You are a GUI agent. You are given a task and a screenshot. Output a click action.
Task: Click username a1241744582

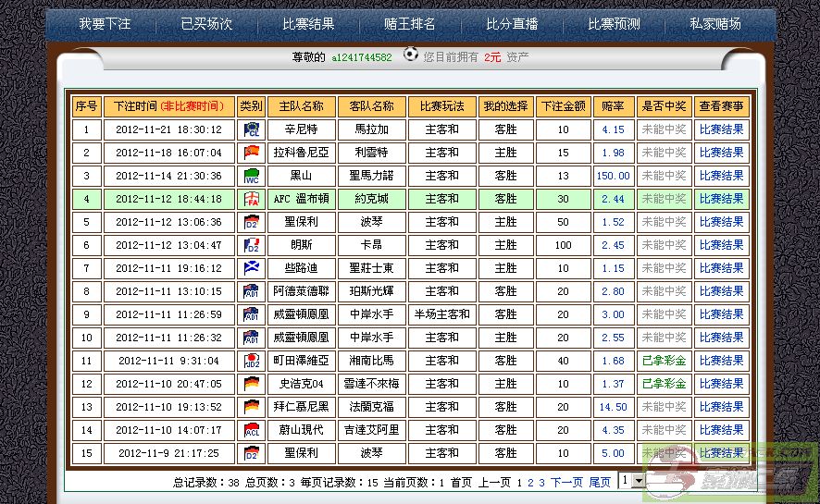362,57
